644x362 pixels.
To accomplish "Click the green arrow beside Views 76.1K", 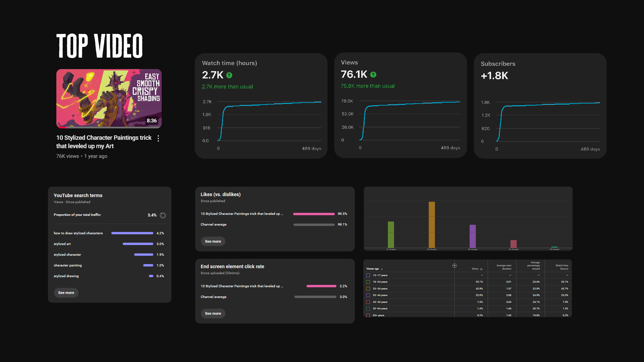I will click(373, 75).
